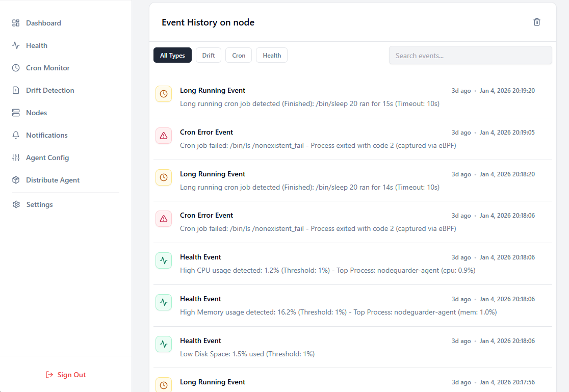
Task: Open the Dashboard menu item
Action: (43, 22)
